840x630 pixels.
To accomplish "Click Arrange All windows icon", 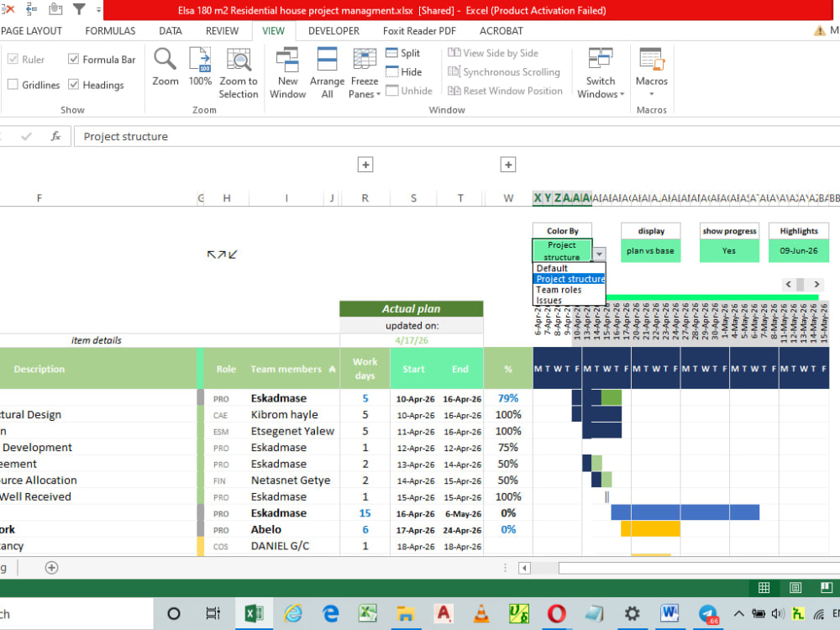I will (x=327, y=60).
